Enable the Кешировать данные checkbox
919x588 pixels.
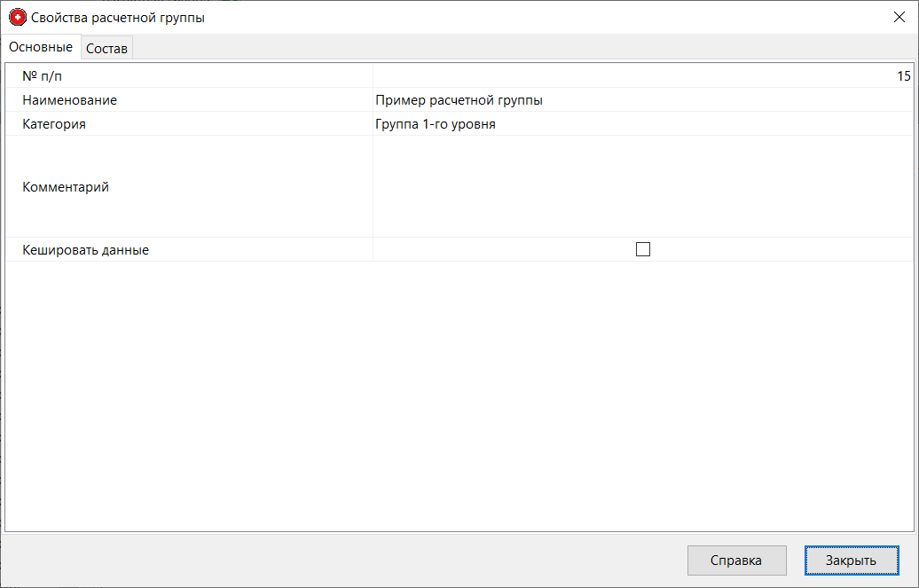tap(643, 250)
